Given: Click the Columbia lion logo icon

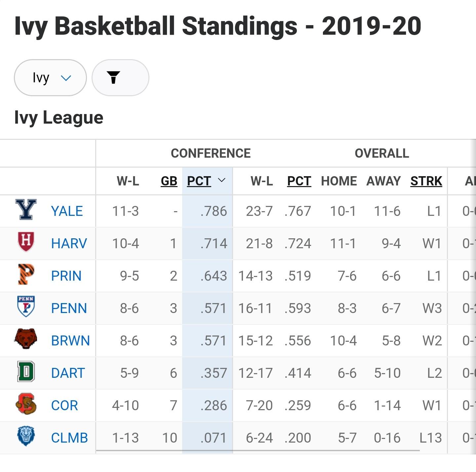Looking at the screenshot, I should point(26,436).
